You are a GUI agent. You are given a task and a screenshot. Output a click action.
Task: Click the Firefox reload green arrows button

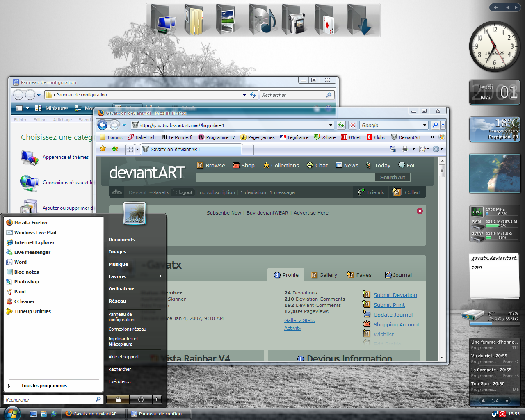[x=341, y=125]
